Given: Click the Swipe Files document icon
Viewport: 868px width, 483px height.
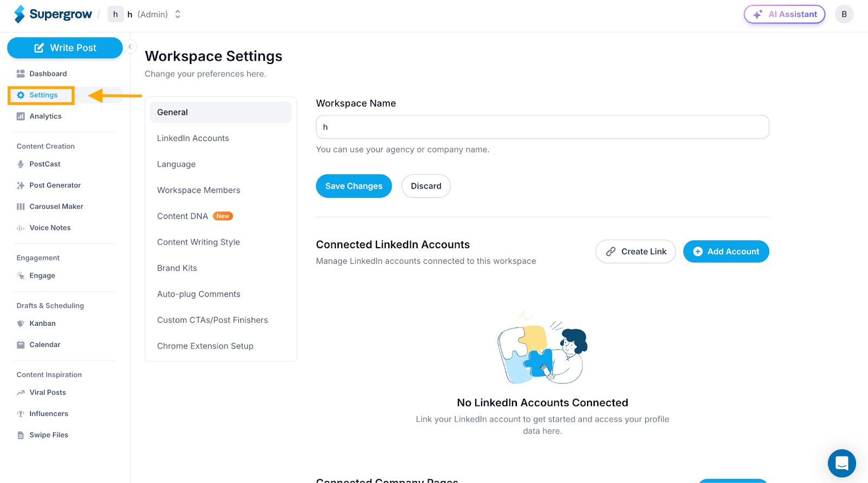Looking at the screenshot, I should point(21,435).
